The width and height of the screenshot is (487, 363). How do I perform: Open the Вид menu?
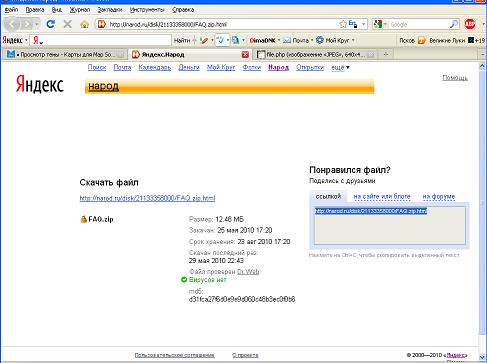[57, 10]
